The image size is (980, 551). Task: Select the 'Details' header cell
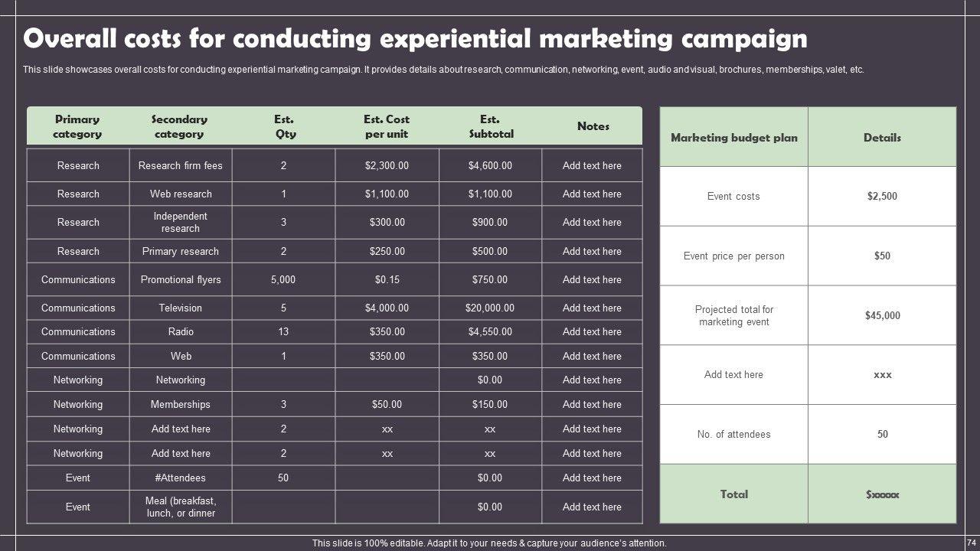click(882, 138)
